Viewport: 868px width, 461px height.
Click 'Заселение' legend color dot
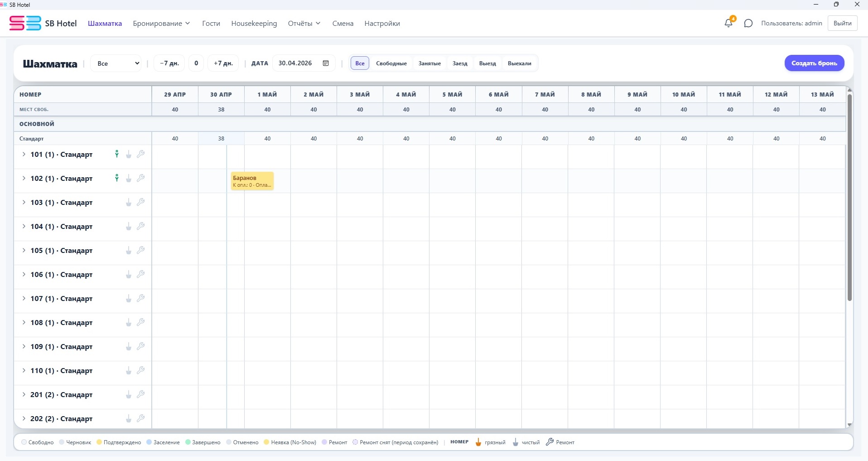point(149,442)
